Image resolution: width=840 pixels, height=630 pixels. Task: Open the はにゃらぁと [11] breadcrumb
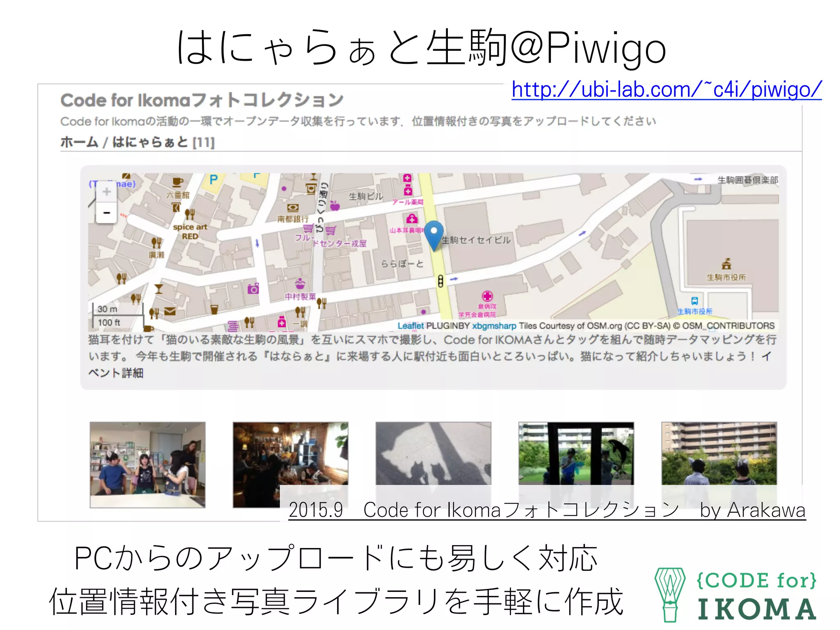[x=163, y=142]
